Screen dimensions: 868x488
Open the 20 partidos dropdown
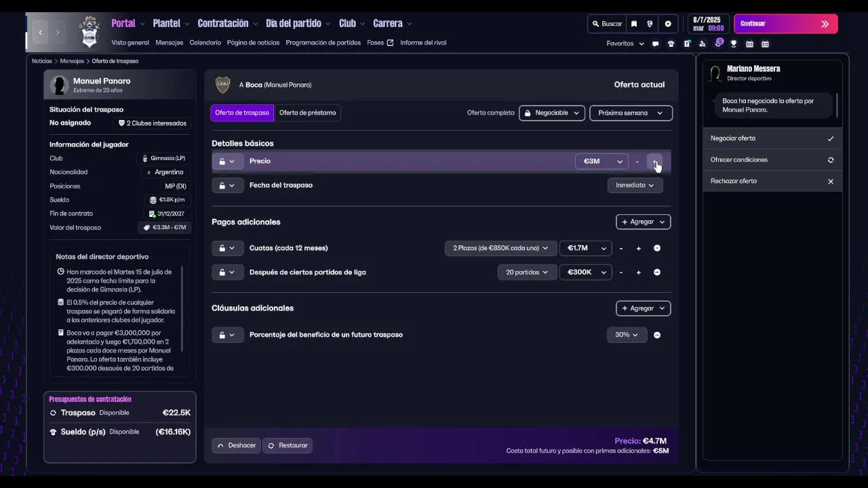click(x=527, y=272)
